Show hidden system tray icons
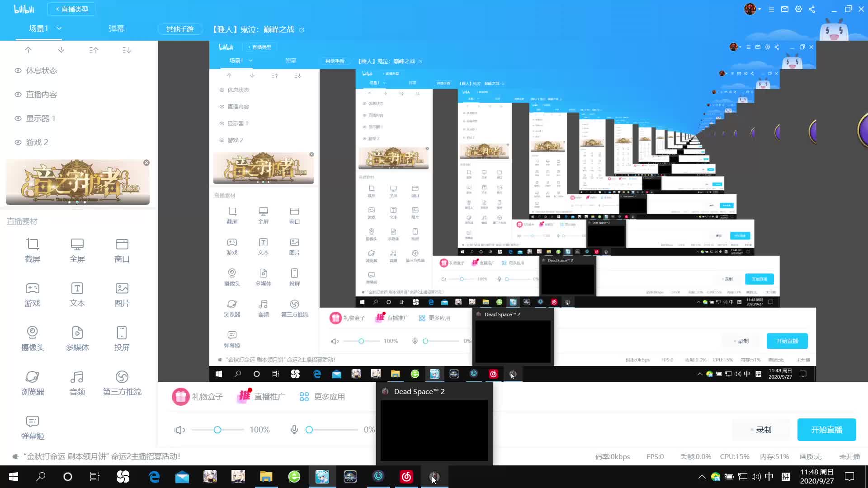This screenshot has height=488, width=868. 702,477
